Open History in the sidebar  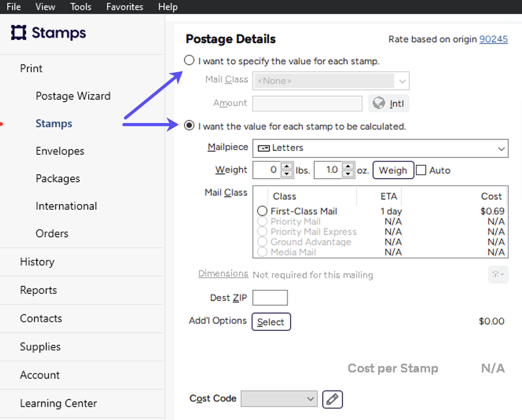(x=37, y=262)
